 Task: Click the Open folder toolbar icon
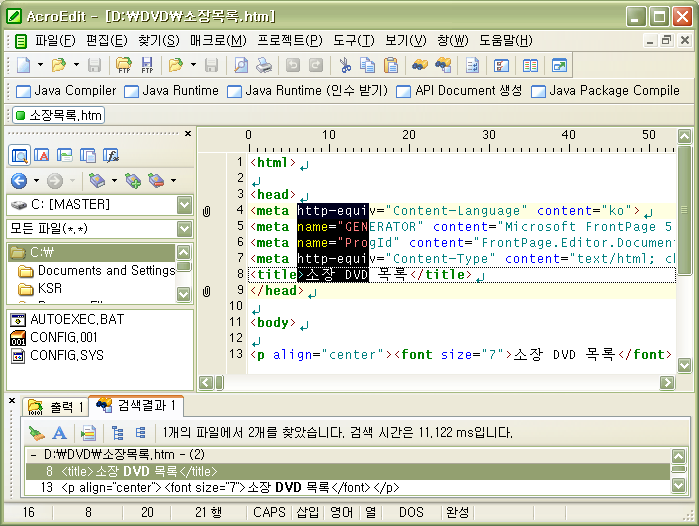(x=58, y=66)
